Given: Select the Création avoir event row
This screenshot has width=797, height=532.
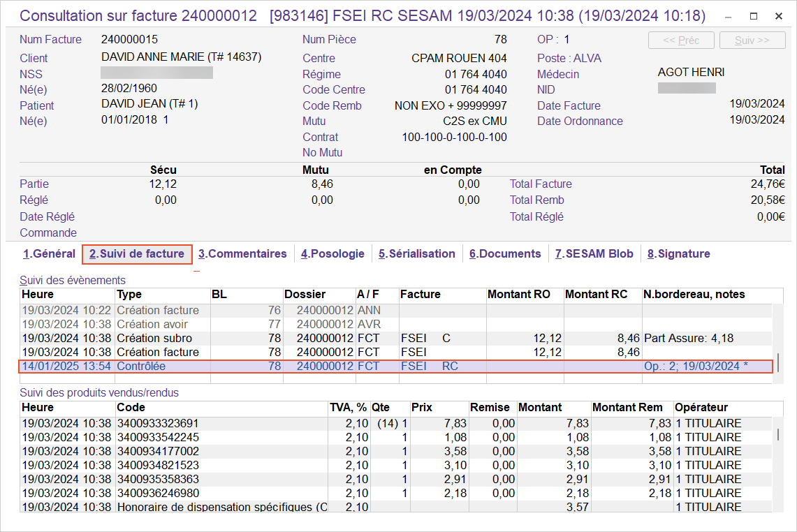Looking at the screenshot, I should click(157, 325).
